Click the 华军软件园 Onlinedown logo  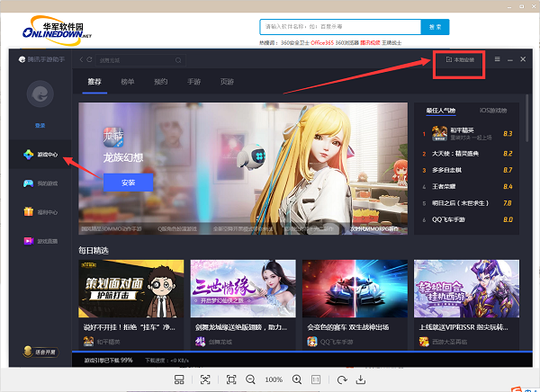tap(58, 31)
